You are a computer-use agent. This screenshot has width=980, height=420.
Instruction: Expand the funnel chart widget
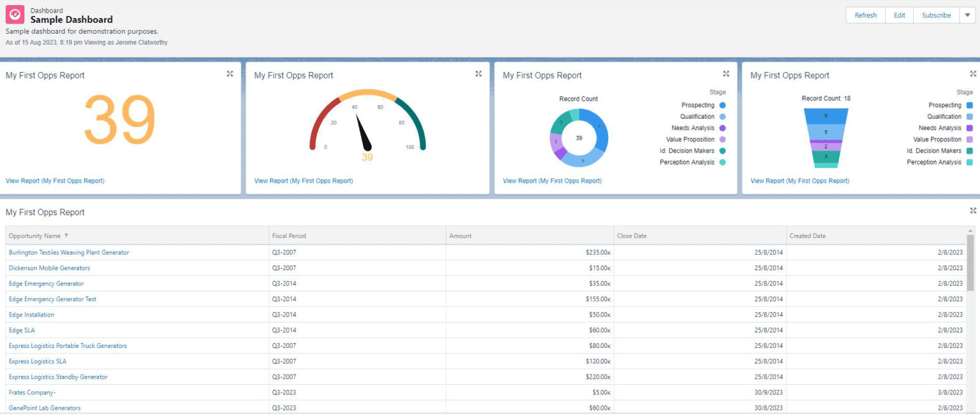point(972,73)
